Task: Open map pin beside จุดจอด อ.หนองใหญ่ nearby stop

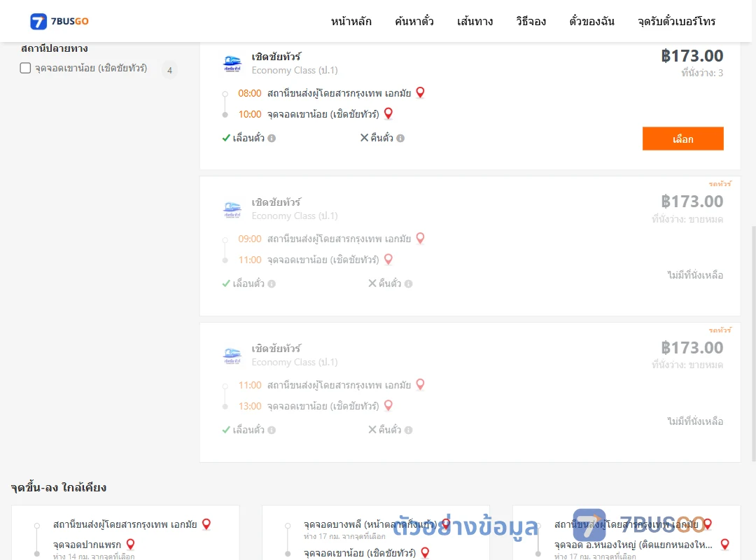Action: (x=724, y=545)
